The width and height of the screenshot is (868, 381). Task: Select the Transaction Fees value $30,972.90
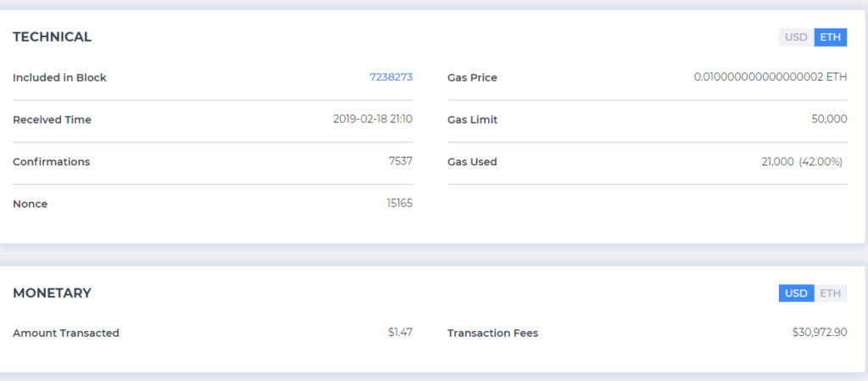(x=820, y=333)
